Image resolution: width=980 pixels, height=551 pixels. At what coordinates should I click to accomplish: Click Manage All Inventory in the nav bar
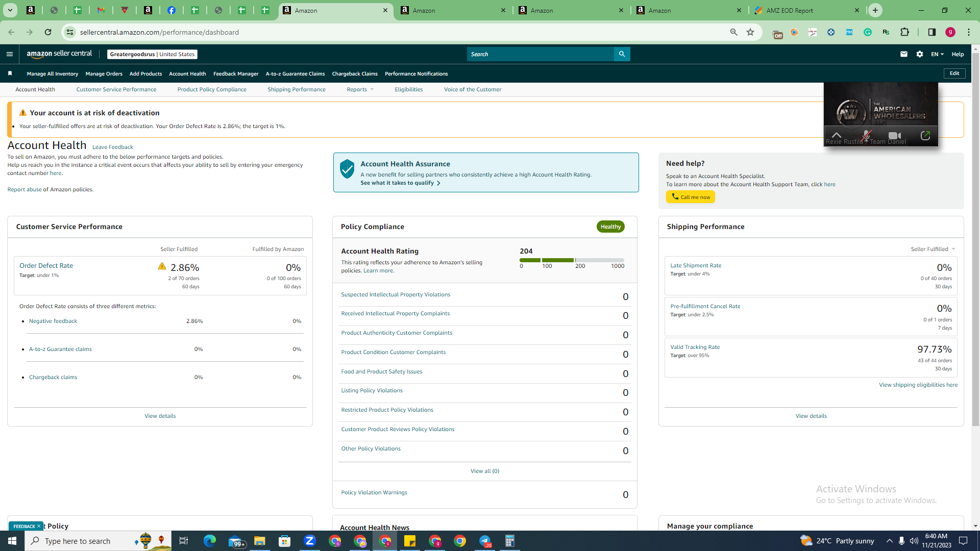coord(53,73)
